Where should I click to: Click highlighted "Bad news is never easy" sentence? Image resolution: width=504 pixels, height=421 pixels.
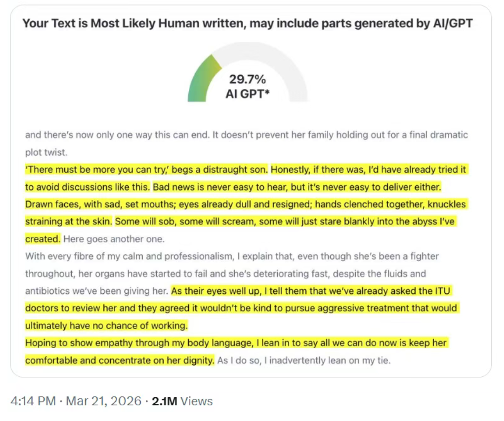tap(297, 187)
